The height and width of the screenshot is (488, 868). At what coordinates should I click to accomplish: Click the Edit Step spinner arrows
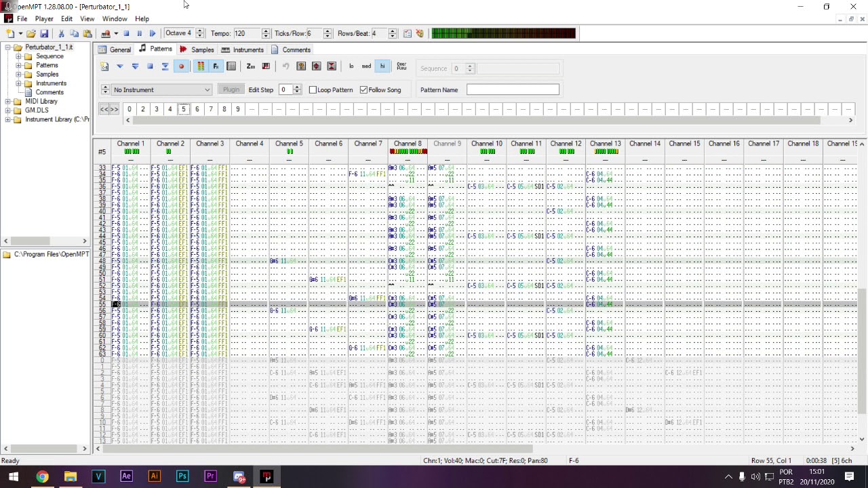297,89
